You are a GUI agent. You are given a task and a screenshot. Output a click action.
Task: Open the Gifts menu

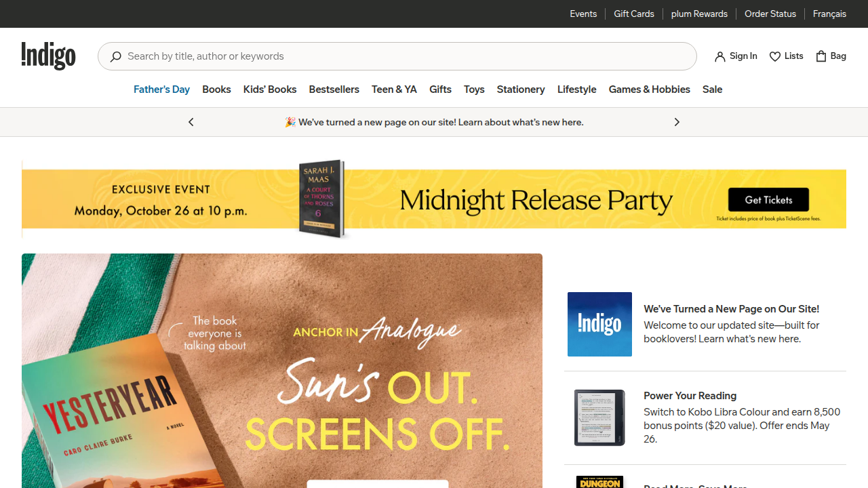440,89
